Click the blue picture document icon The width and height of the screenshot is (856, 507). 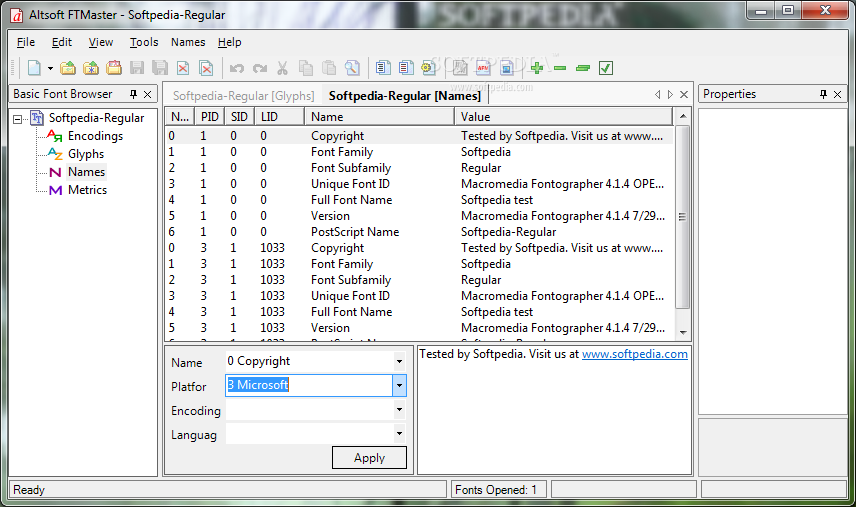pyautogui.click(x=507, y=68)
